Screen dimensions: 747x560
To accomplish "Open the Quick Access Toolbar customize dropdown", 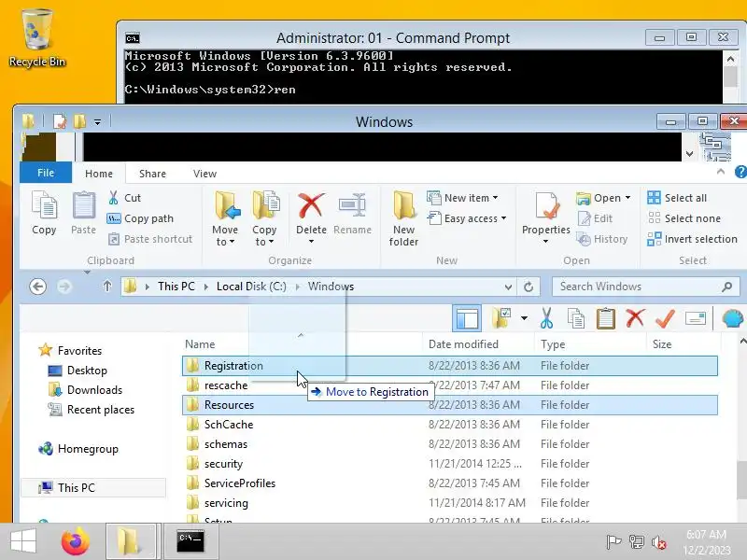I will pos(98,122).
